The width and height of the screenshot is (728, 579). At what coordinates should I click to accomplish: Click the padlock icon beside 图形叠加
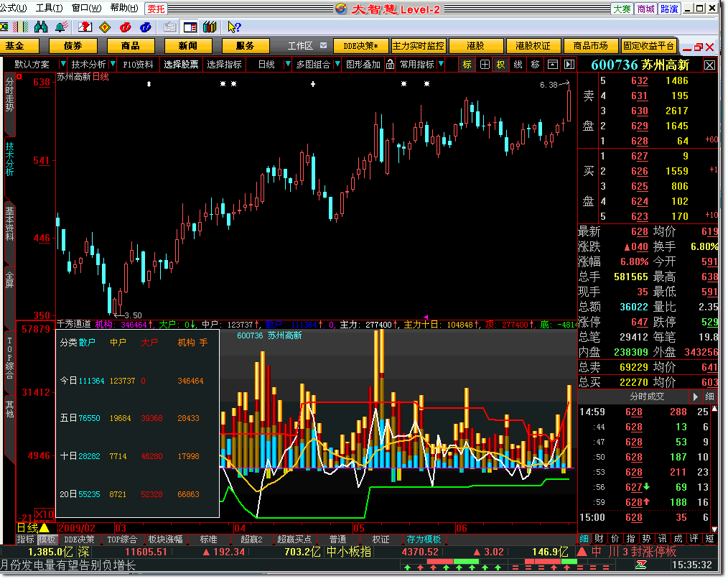(391, 65)
